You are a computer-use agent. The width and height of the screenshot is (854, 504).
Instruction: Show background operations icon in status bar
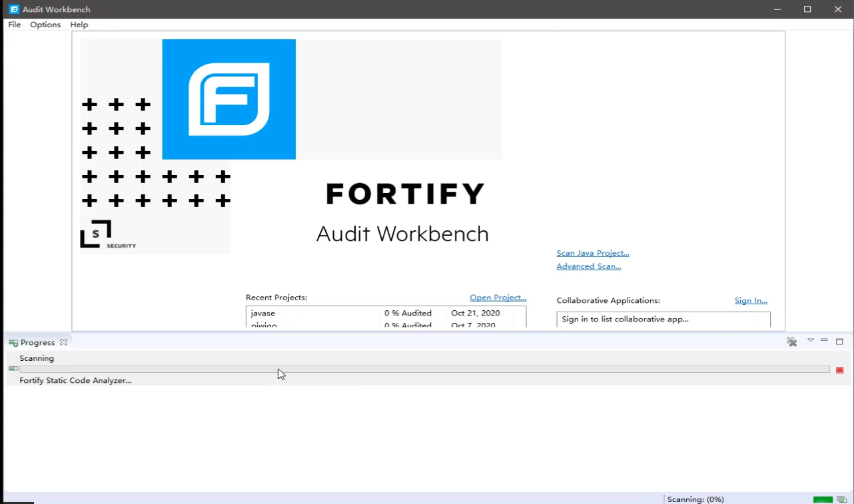tap(842, 499)
